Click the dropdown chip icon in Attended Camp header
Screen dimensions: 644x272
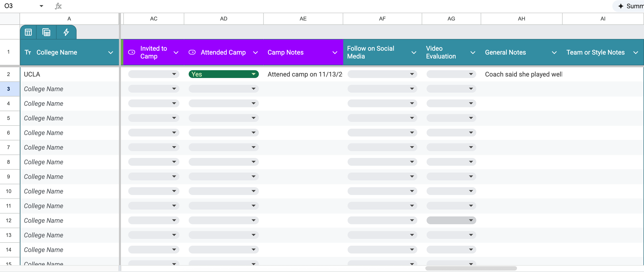pyautogui.click(x=192, y=52)
